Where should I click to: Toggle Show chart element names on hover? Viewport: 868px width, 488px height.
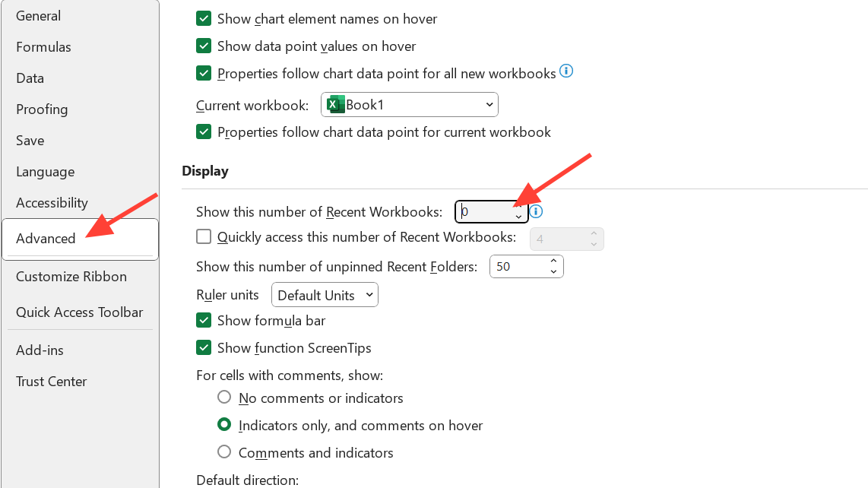(x=204, y=18)
